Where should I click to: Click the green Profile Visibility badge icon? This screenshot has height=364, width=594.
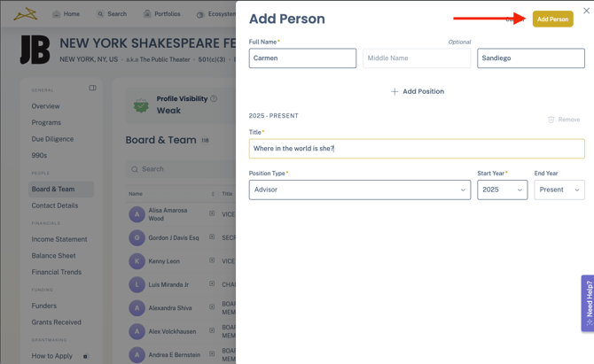click(x=141, y=105)
